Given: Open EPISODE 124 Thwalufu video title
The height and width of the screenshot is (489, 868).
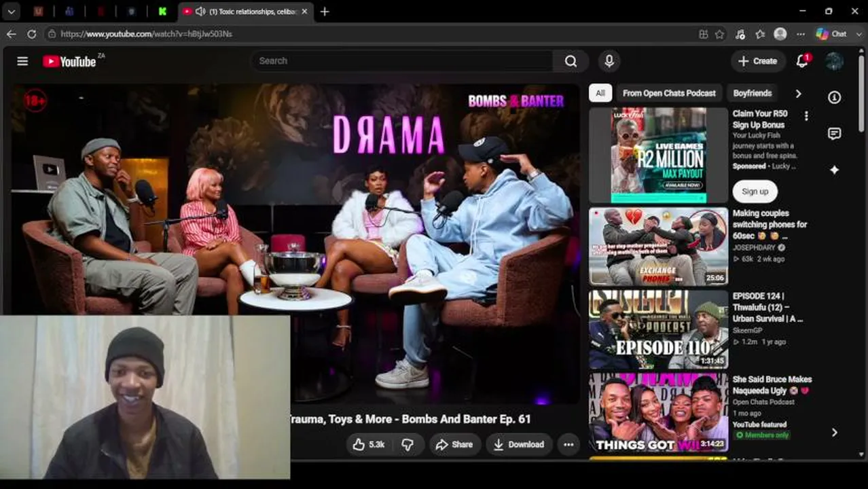Looking at the screenshot, I should point(767,307).
